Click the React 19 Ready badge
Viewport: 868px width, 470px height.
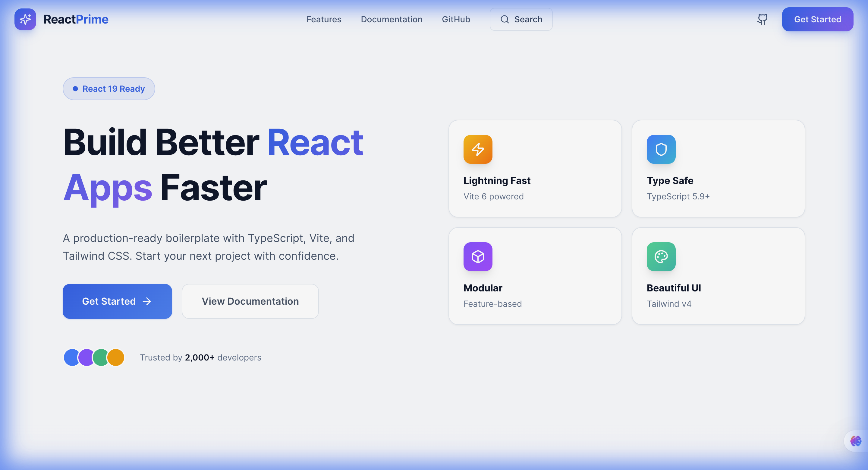(x=108, y=89)
